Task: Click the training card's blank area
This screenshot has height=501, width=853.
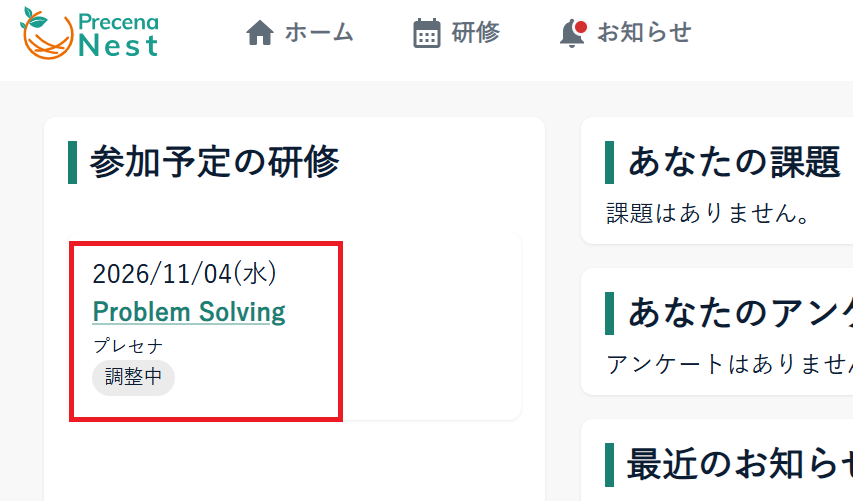Action: (432, 326)
